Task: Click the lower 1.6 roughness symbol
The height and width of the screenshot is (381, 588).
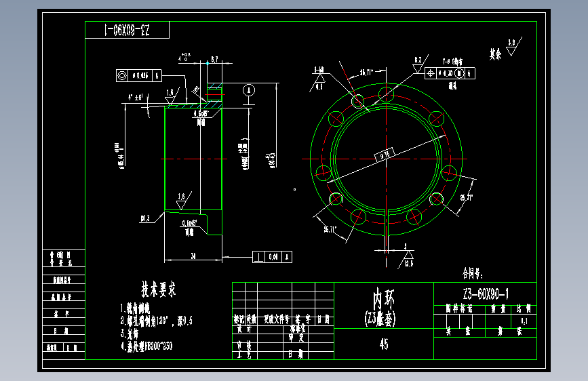Action: point(183,201)
